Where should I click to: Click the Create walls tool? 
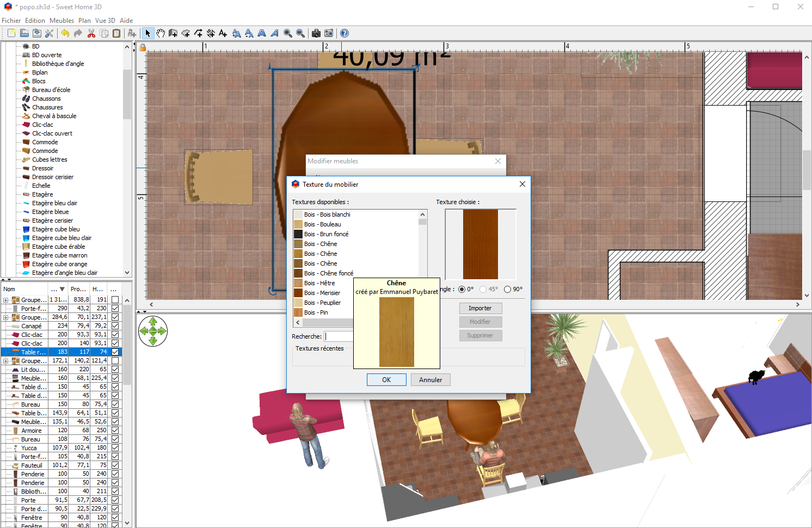[173, 33]
